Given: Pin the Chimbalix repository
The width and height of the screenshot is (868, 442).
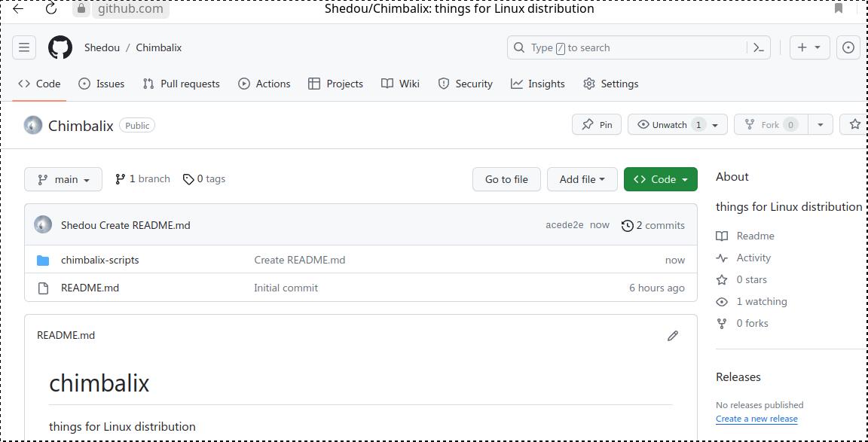Looking at the screenshot, I should click(x=597, y=125).
